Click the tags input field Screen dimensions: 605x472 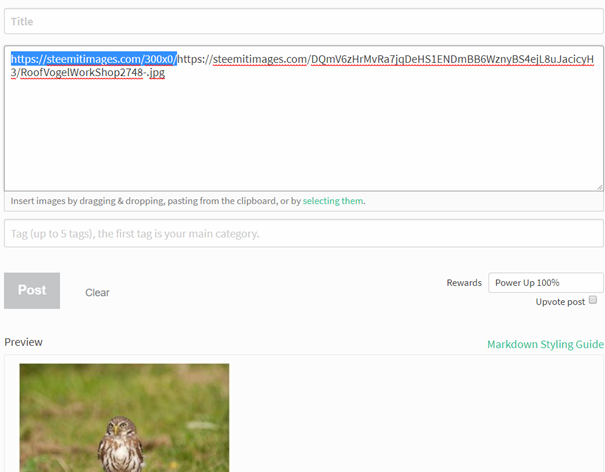304,233
